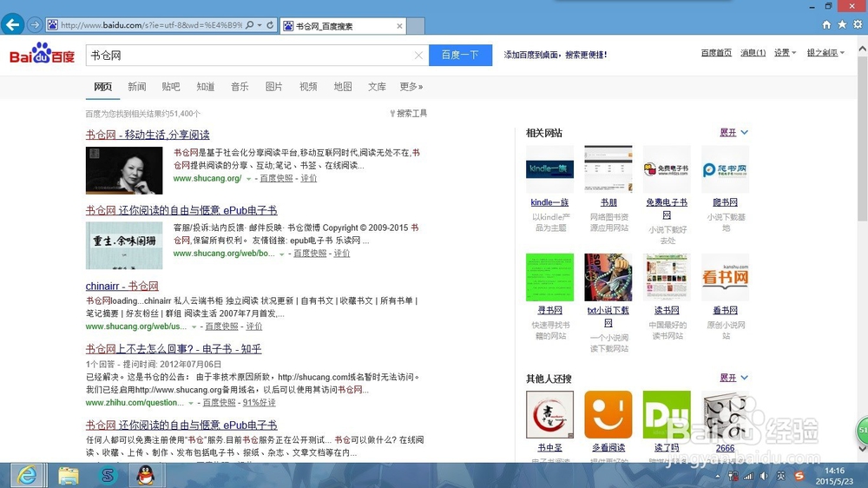The height and width of the screenshot is (488, 868).
Task: Open the 视频 tab
Action: [x=308, y=87]
